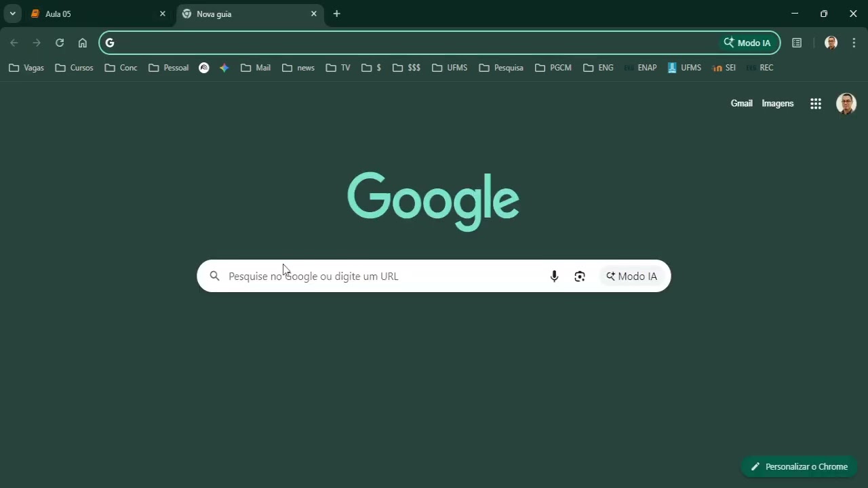Open the home page icon

[83, 43]
